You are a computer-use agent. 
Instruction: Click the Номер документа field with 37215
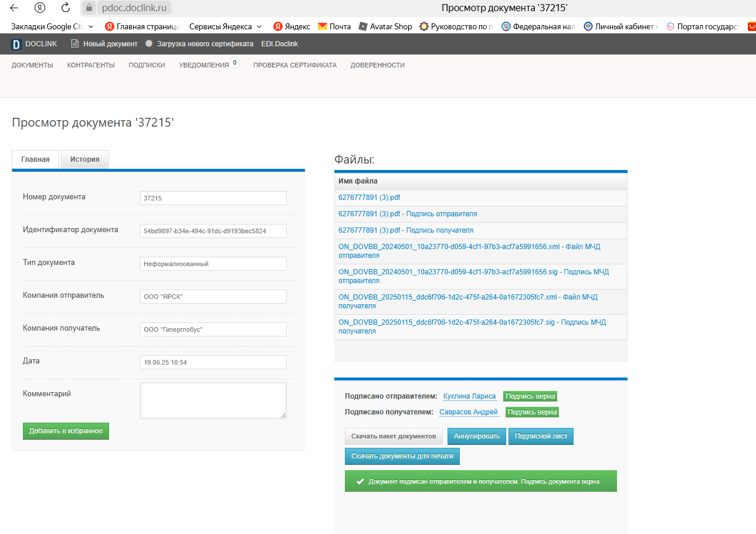coord(213,198)
